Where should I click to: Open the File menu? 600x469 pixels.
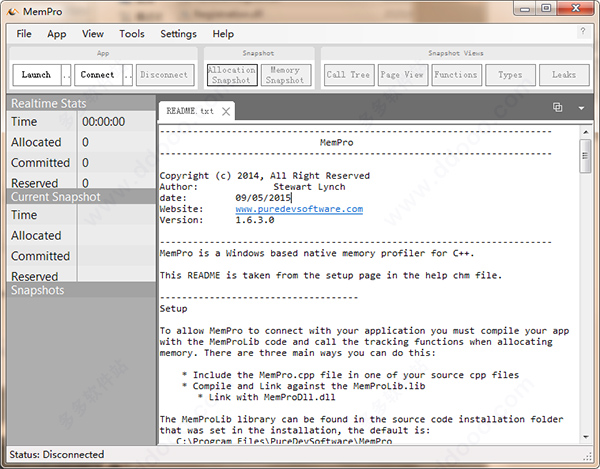[x=24, y=34]
